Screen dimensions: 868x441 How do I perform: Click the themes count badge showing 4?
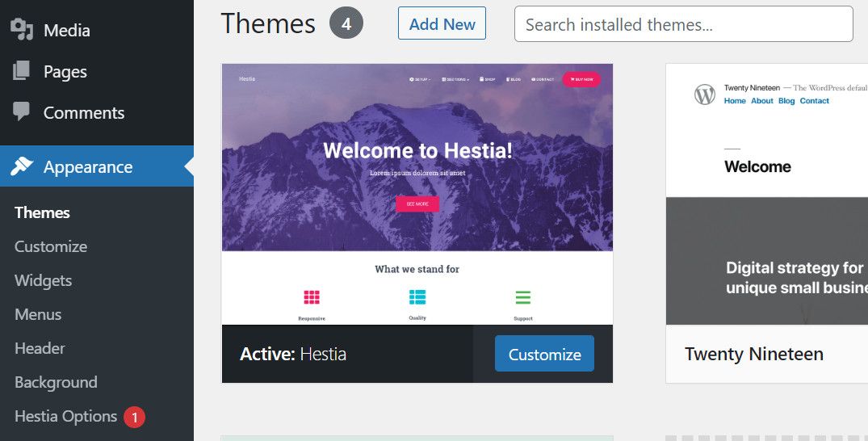[x=346, y=23]
